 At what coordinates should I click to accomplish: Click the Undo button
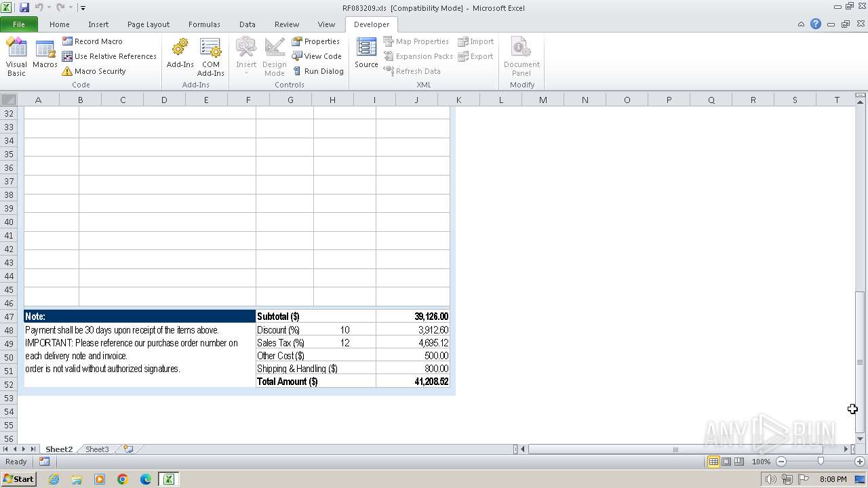pos(39,7)
